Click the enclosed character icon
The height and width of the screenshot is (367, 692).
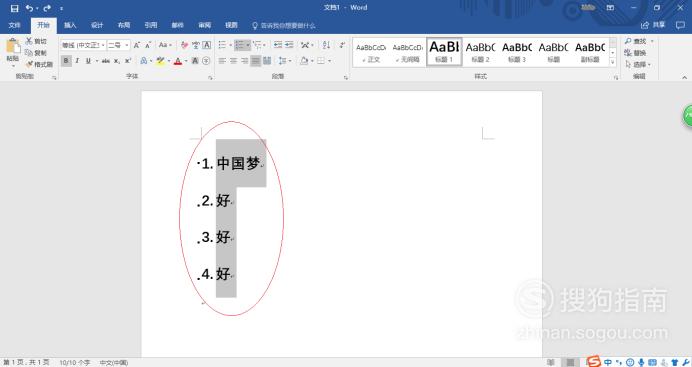pos(206,61)
